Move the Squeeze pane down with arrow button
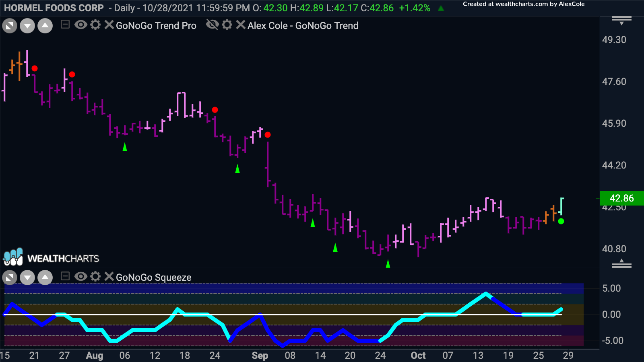 coord(27,278)
